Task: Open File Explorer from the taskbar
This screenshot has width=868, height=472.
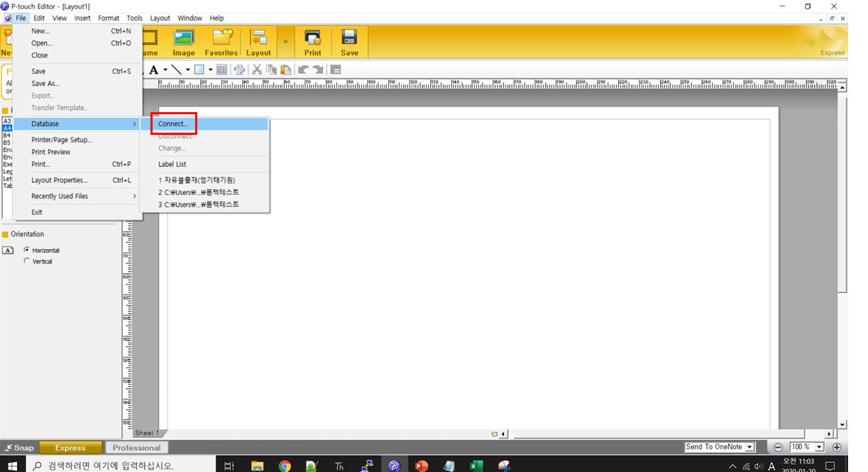Action: coord(258,466)
